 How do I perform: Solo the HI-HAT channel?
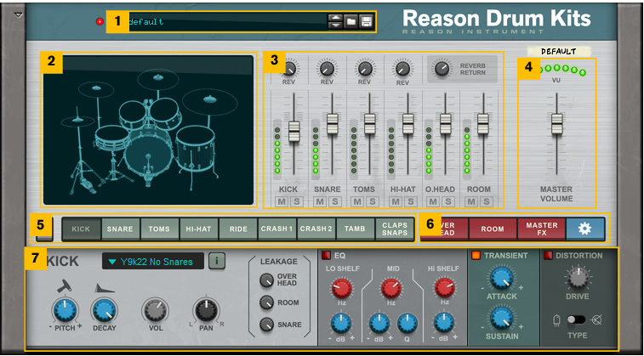point(410,201)
